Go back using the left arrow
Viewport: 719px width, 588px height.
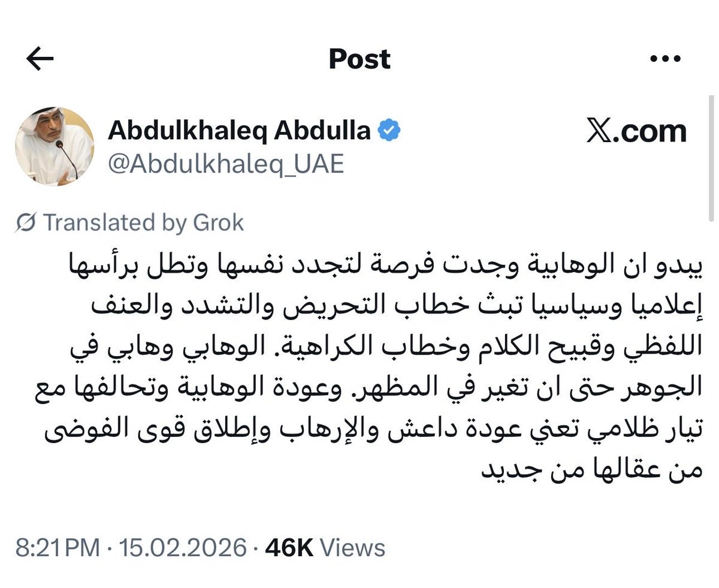(40, 59)
